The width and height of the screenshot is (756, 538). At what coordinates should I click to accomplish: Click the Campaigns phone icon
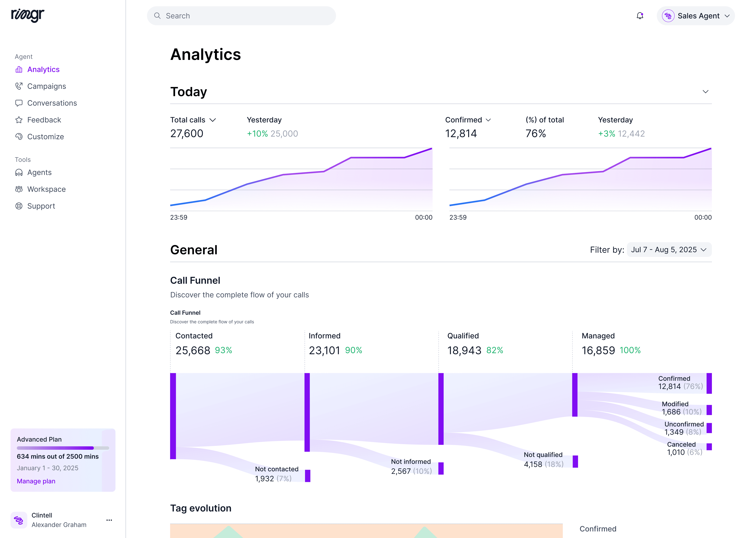pos(19,86)
